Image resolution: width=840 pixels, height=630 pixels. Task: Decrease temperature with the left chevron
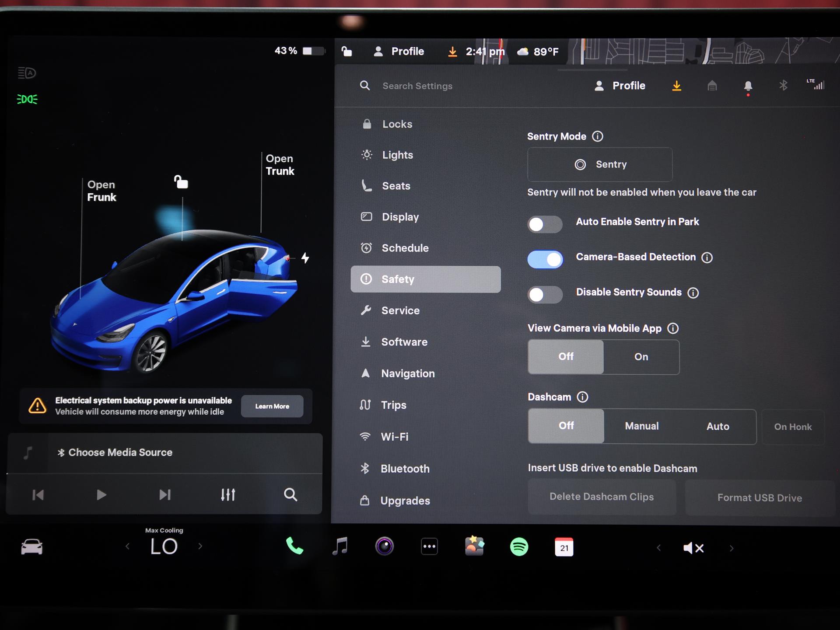click(x=127, y=546)
